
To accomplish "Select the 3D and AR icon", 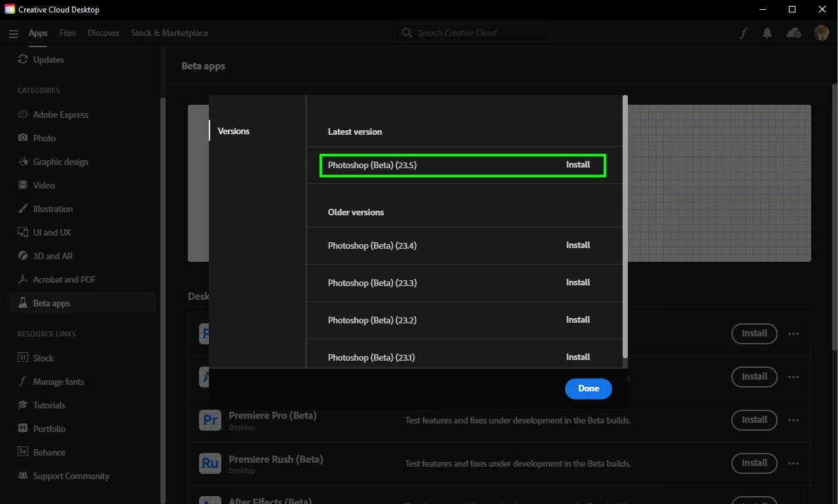I will click(23, 256).
